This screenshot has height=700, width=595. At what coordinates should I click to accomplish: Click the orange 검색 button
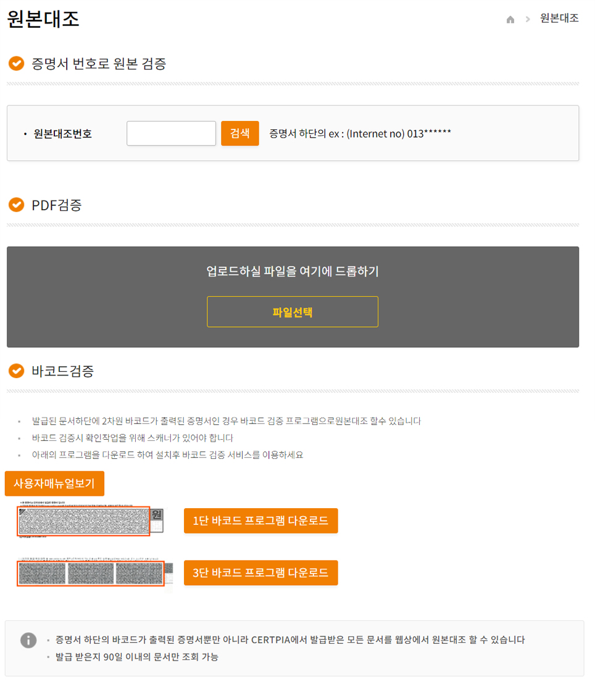[x=240, y=133]
